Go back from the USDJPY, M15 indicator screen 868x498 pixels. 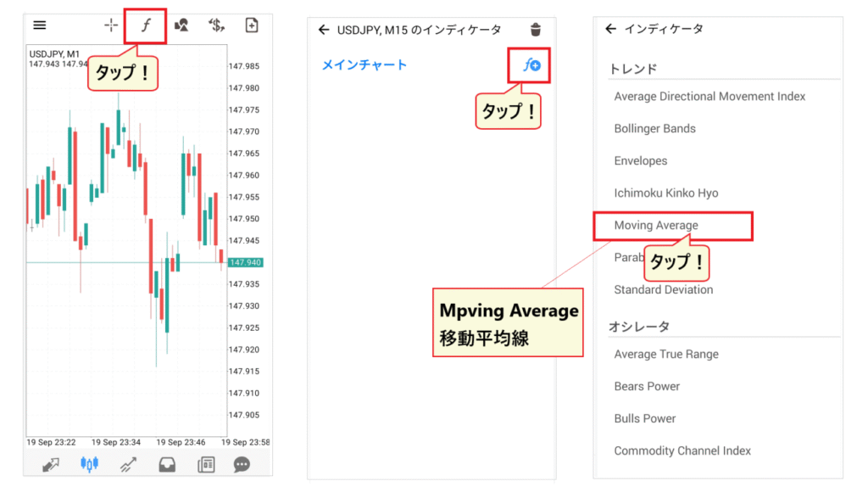click(x=323, y=30)
